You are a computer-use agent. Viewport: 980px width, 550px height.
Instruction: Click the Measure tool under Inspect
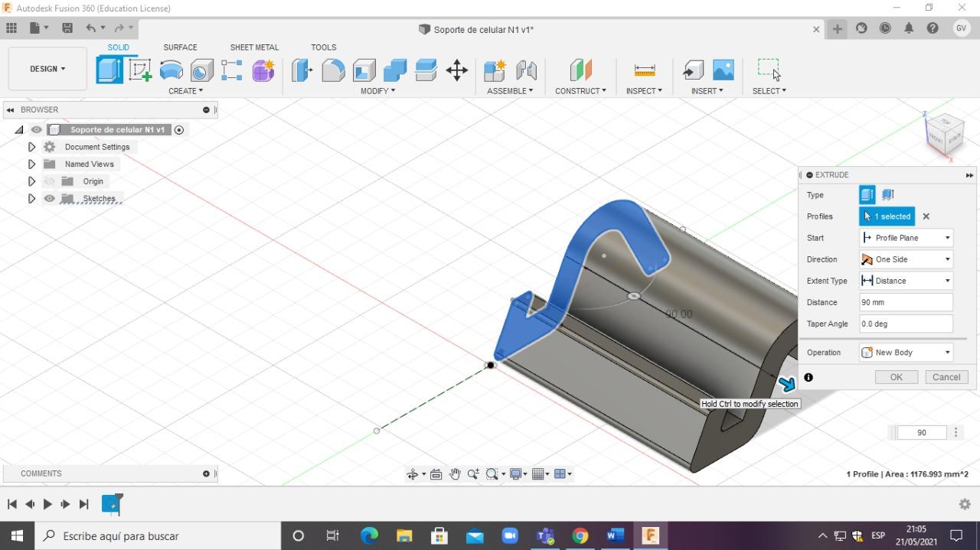click(645, 70)
